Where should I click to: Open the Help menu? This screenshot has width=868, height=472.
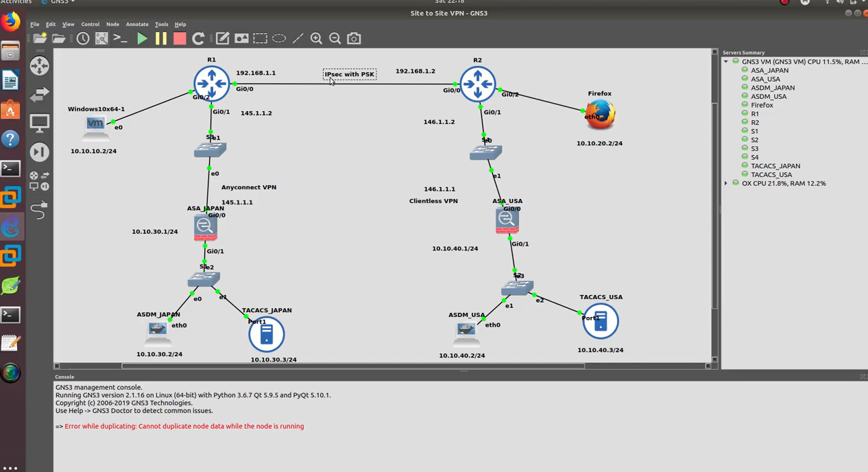pyautogui.click(x=180, y=24)
